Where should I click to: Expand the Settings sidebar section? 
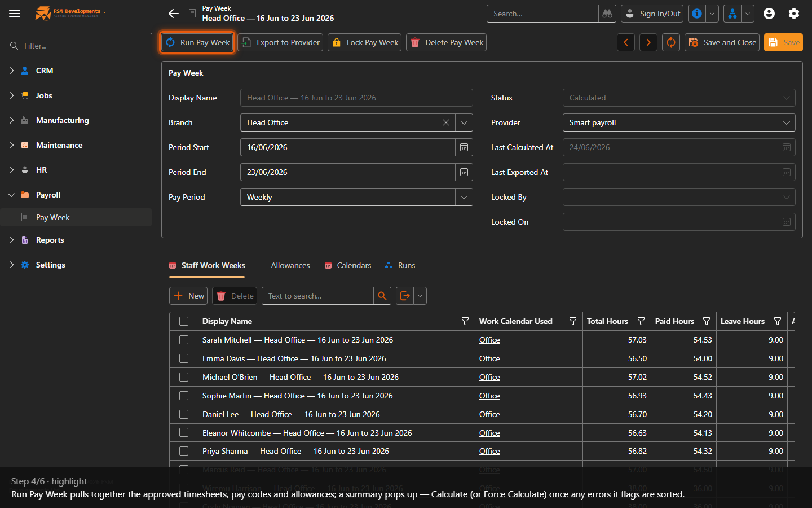point(11,265)
